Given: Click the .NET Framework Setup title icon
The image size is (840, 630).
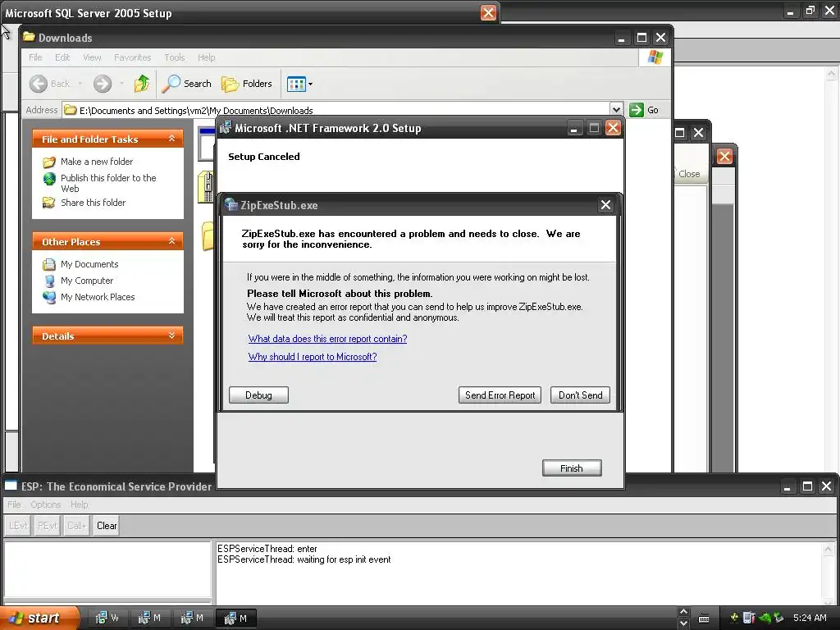Looking at the screenshot, I should tap(226, 127).
